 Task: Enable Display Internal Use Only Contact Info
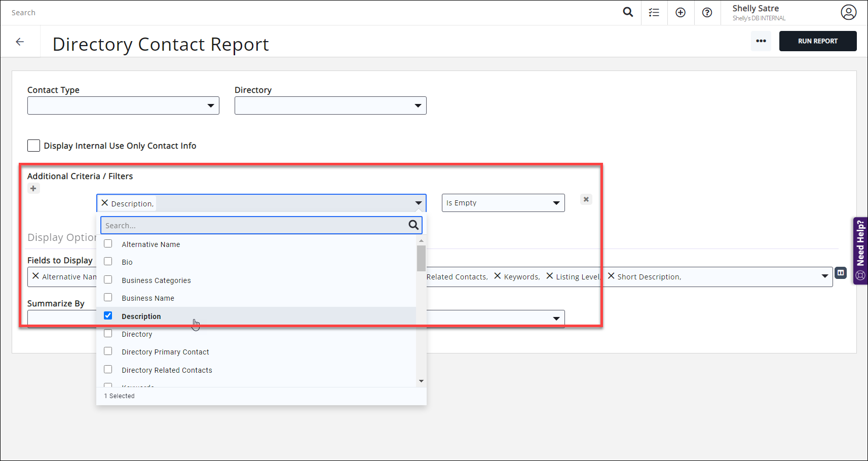pos(33,146)
